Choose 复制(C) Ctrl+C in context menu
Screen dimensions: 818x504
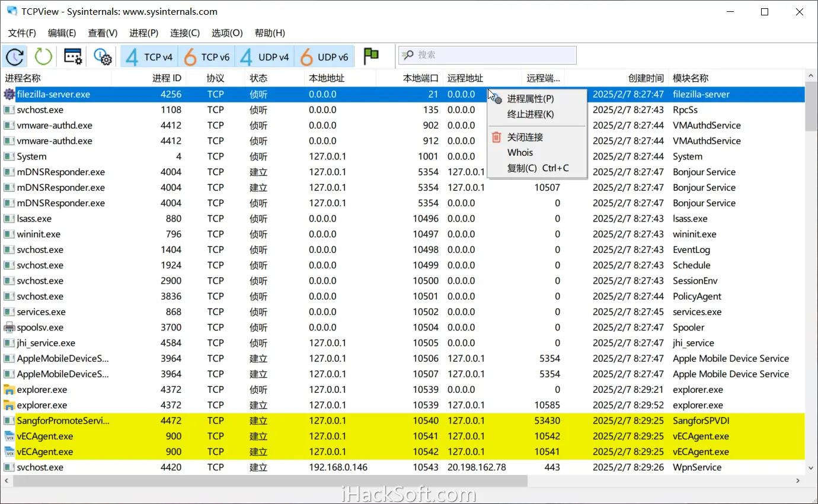[536, 168]
